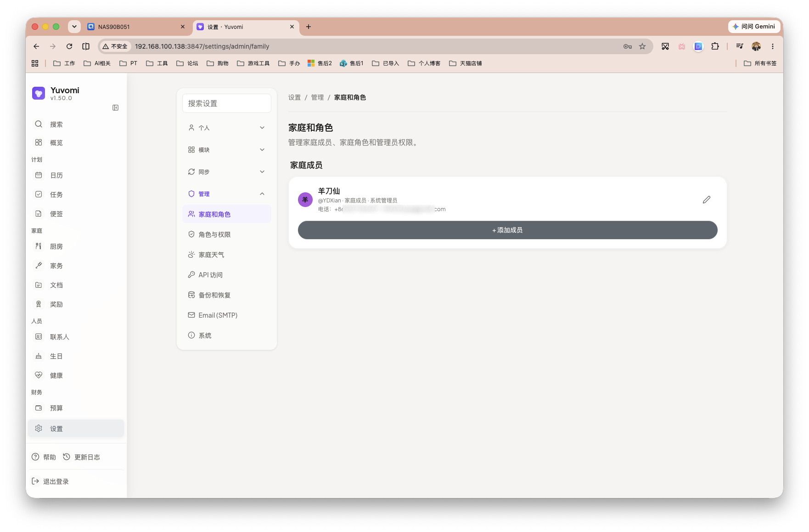Open the 所有书签 folder
Screen dimensions: 809x532
760,63
